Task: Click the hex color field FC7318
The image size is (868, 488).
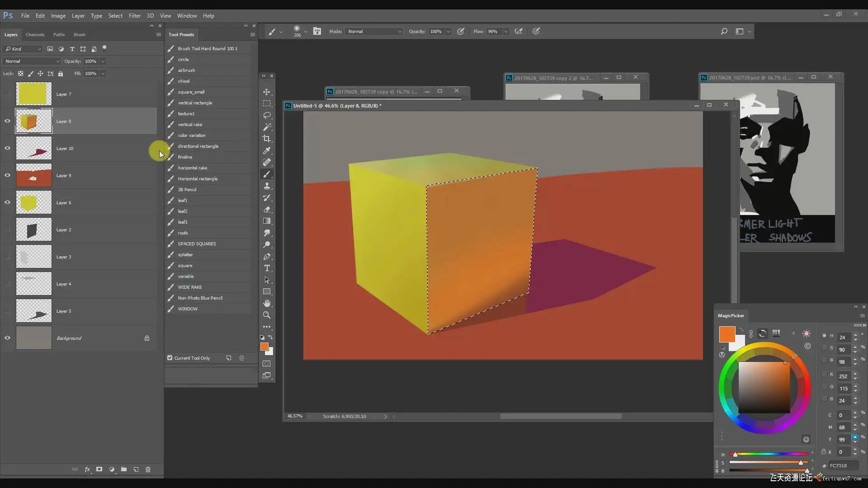Action: coord(843,465)
